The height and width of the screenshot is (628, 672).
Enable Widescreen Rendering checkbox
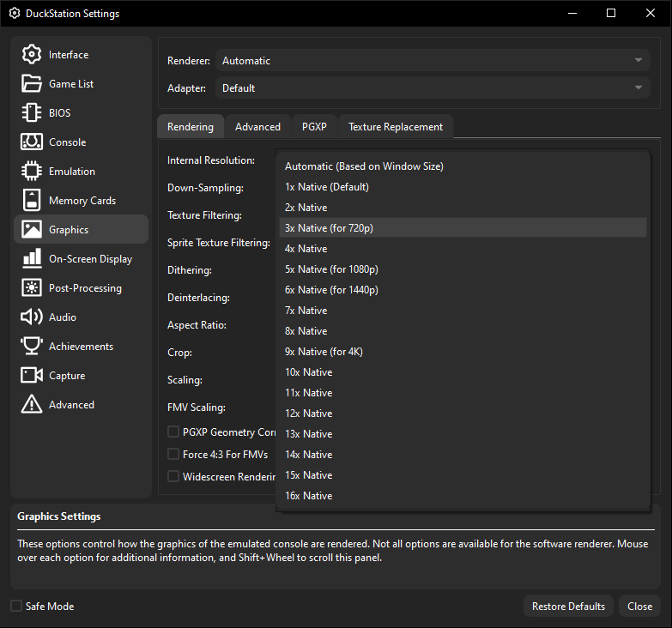coord(173,476)
